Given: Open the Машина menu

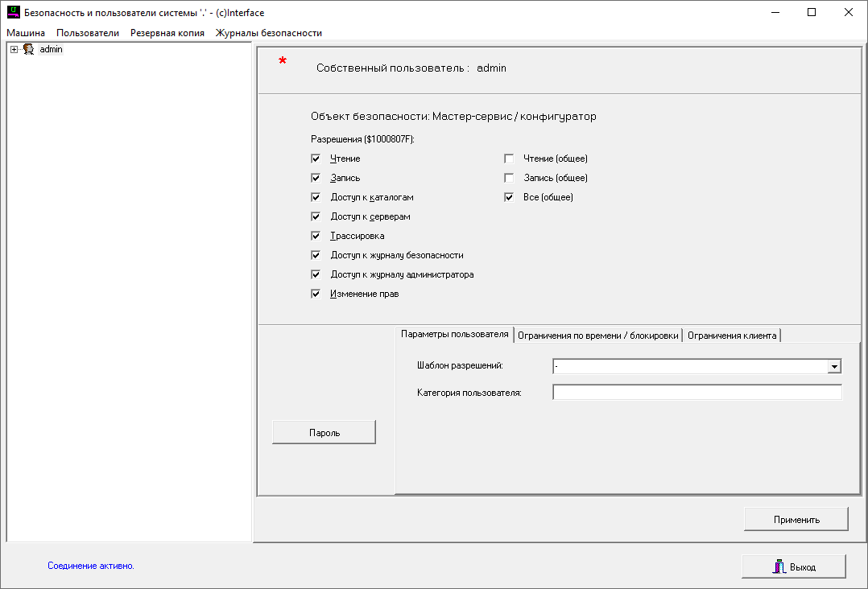Looking at the screenshot, I should click(x=26, y=33).
